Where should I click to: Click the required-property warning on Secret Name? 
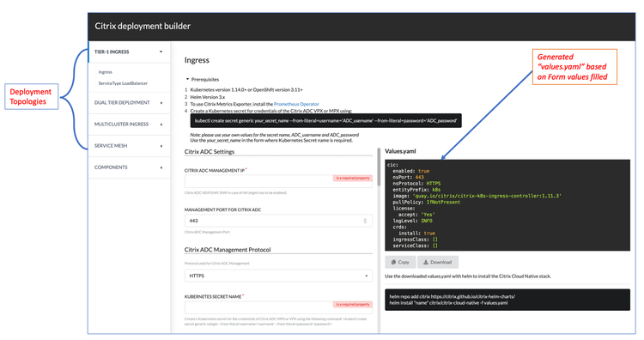click(x=352, y=304)
